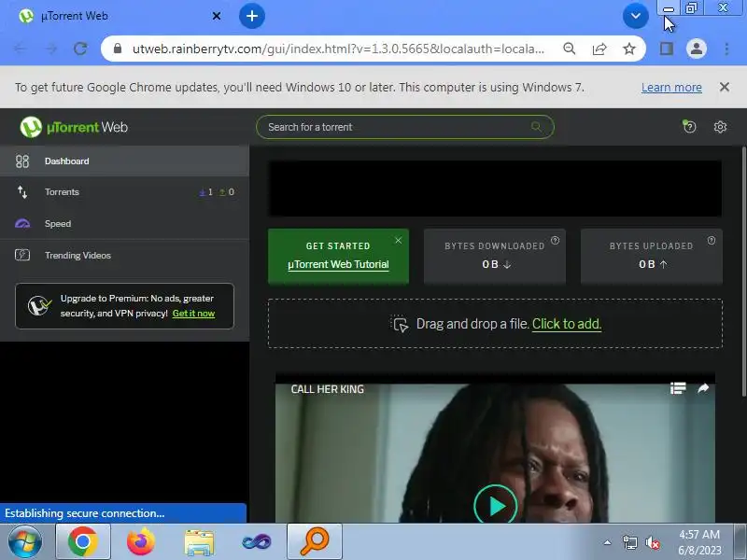Open the Speed sidebar section
The image size is (747, 560).
(124, 223)
